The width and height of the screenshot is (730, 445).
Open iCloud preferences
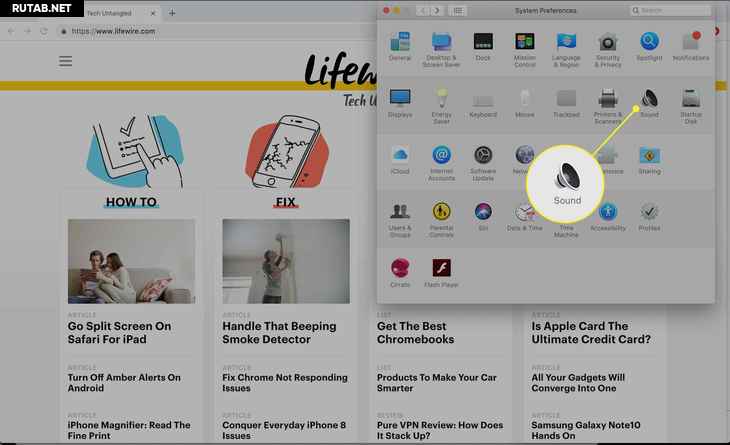(400, 160)
